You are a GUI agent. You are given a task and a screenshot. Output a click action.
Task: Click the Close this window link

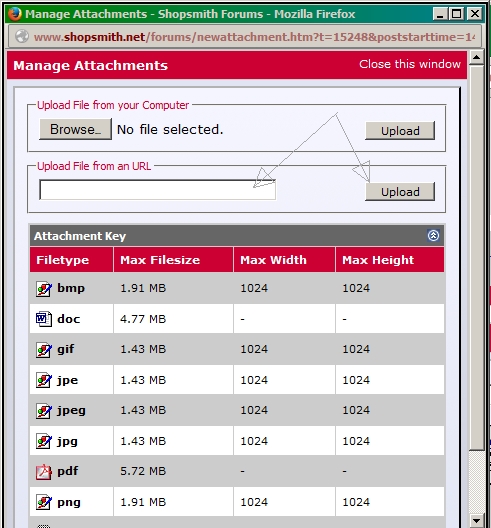[x=410, y=64]
